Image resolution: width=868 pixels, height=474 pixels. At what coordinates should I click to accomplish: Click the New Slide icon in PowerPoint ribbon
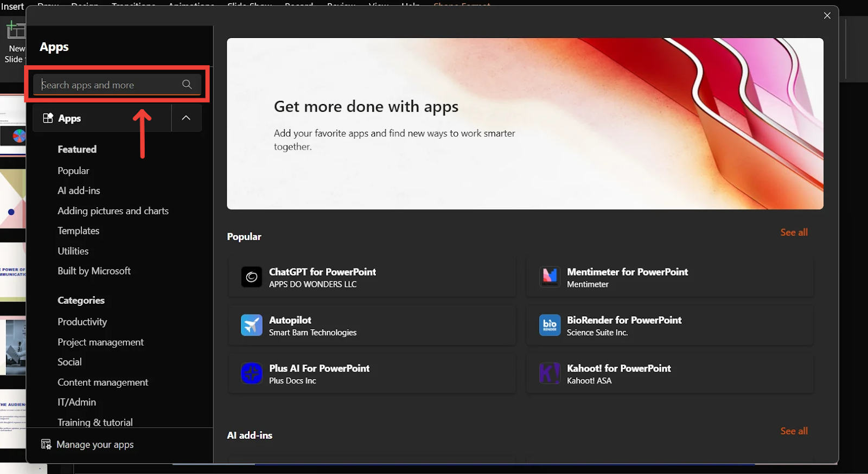click(16, 31)
